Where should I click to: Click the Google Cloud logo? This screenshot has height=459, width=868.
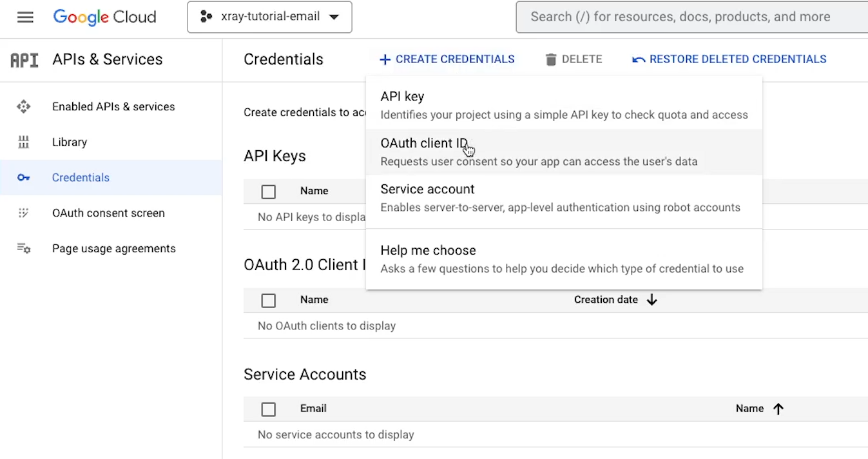coord(104,17)
